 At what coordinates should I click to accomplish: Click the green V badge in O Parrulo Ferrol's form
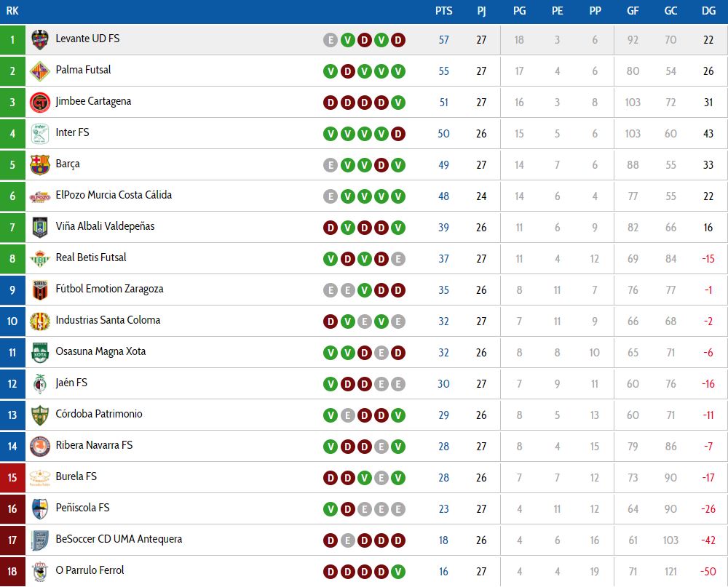[398, 571]
